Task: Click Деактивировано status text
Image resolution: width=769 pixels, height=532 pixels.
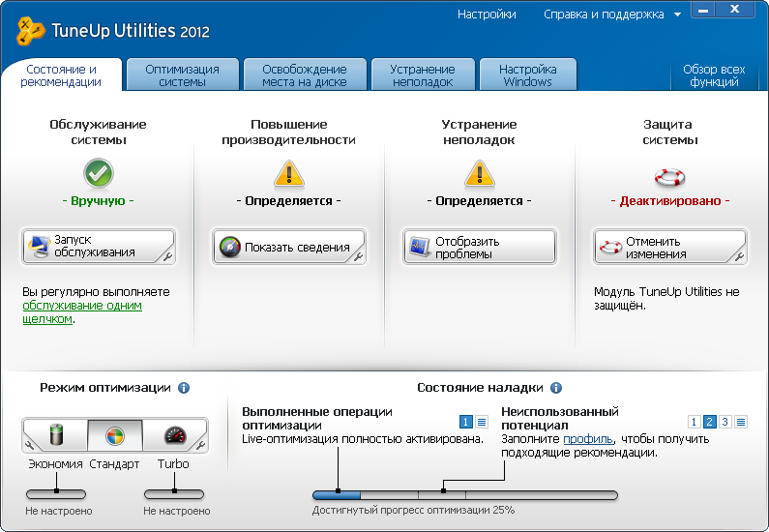Action: pyautogui.click(x=670, y=201)
